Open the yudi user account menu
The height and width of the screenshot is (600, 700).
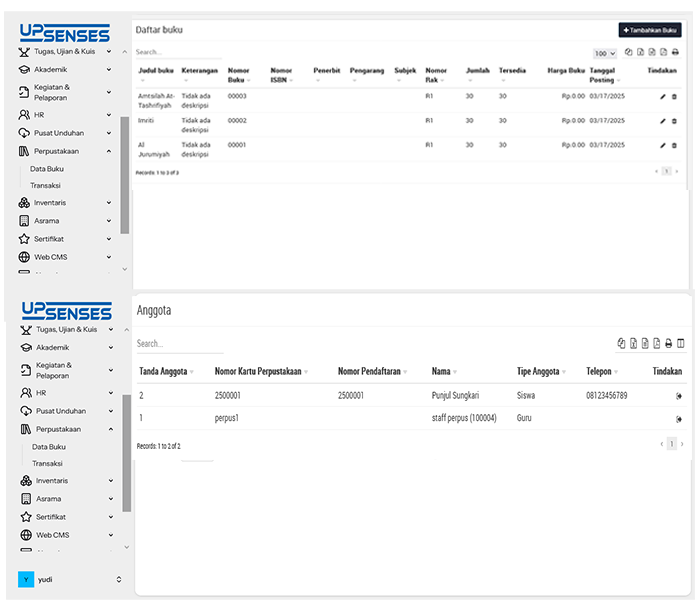70,579
